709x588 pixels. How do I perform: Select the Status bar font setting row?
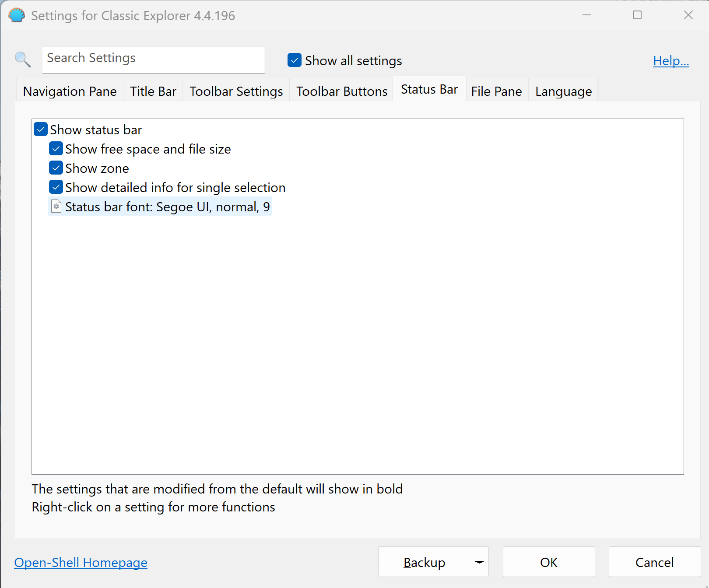(160, 206)
